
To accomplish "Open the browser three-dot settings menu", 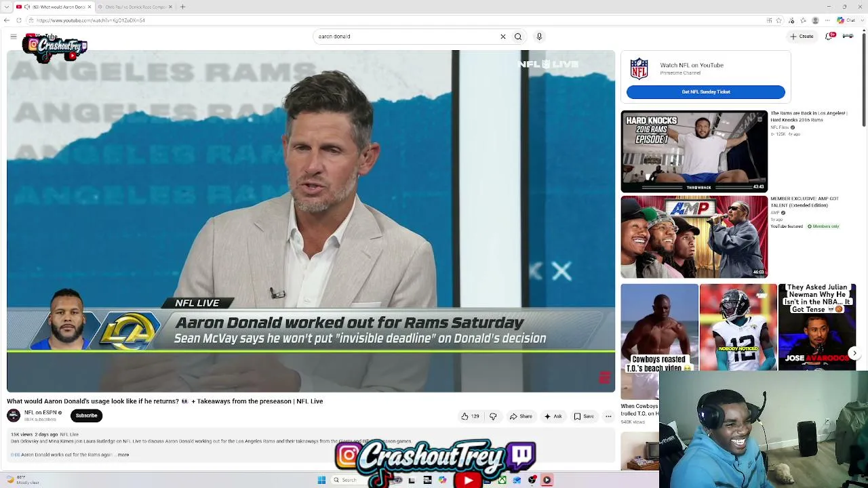I will [x=827, y=20].
